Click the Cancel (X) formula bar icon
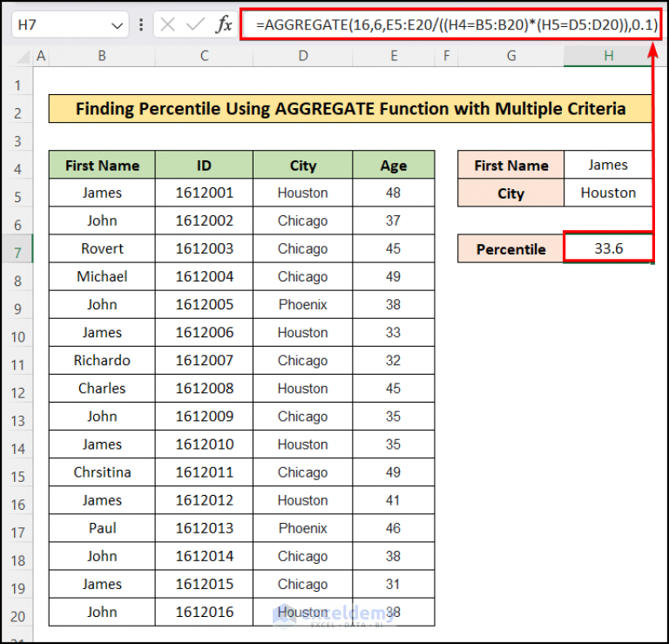This screenshot has height=644, width=669. [167, 24]
